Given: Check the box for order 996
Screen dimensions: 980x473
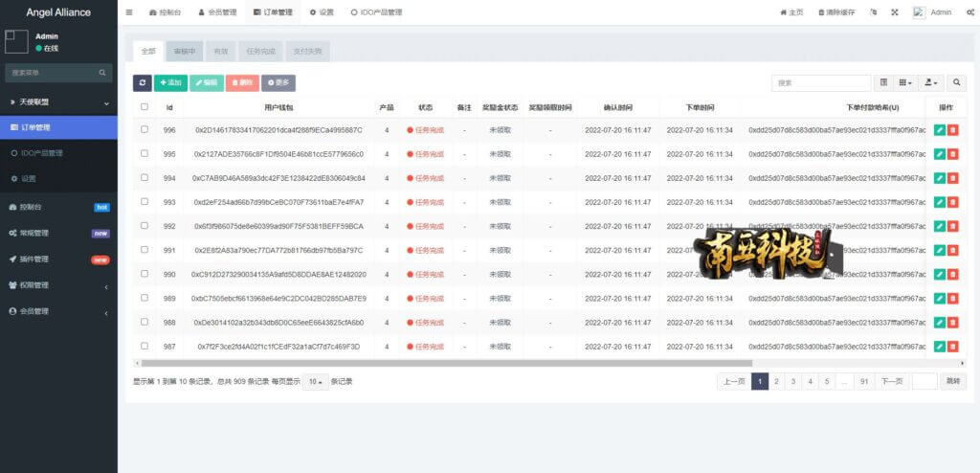Looking at the screenshot, I should pos(145,129).
